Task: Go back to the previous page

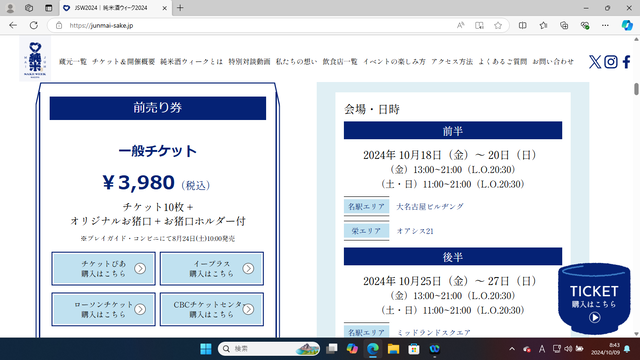Action: pos(13,25)
